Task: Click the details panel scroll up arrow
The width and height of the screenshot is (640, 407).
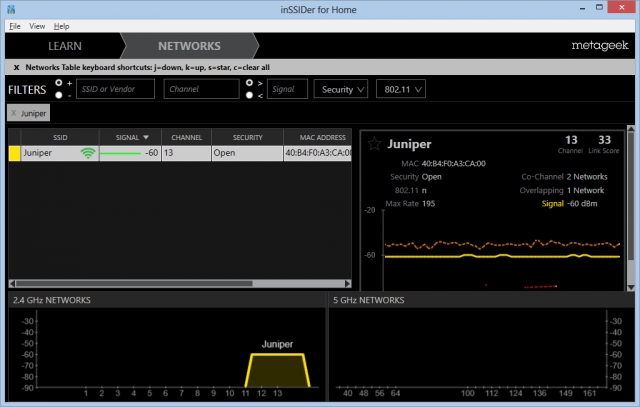Action: (631, 129)
